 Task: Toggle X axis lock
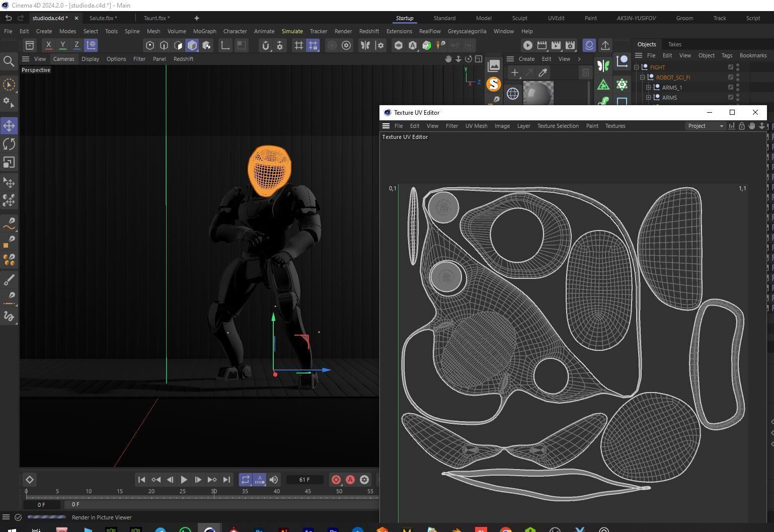point(48,45)
